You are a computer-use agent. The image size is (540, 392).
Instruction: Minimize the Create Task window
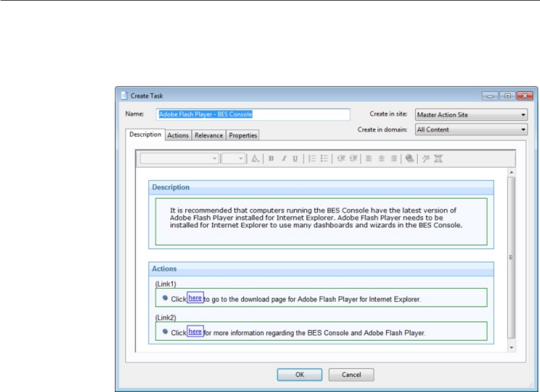coord(490,96)
